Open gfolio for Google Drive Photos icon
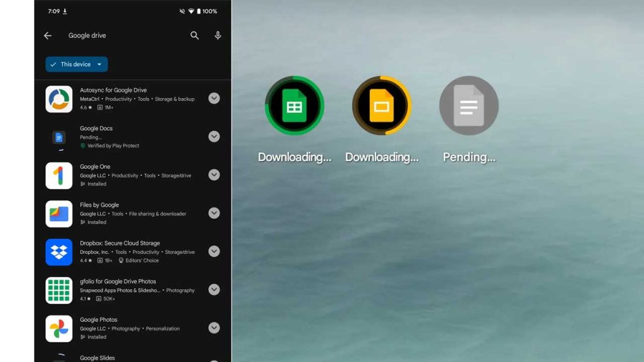The height and width of the screenshot is (362, 644). click(x=58, y=290)
